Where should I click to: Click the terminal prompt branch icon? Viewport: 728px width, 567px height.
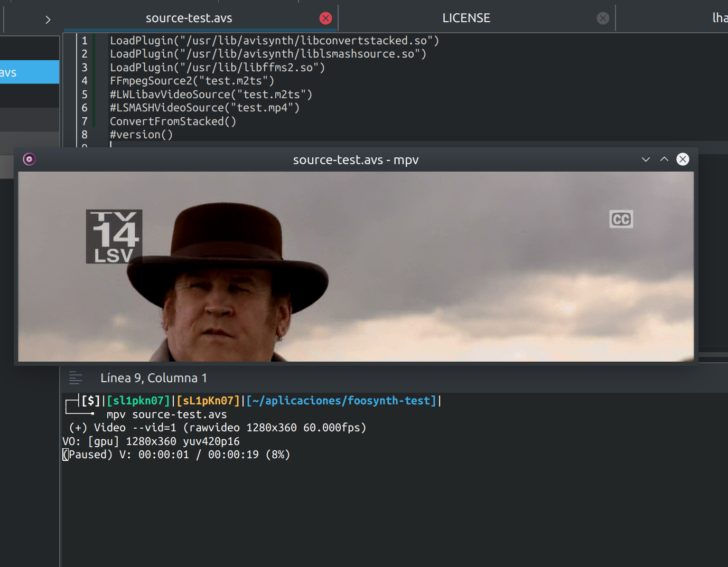(x=71, y=403)
